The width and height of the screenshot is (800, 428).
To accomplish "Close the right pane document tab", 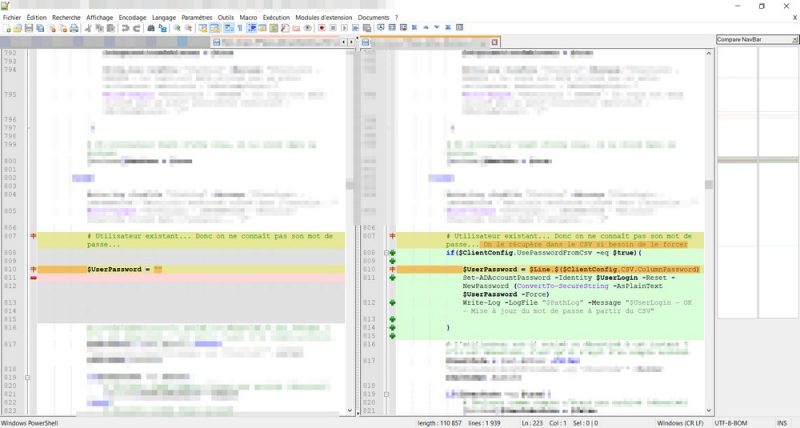I will pos(494,42).
